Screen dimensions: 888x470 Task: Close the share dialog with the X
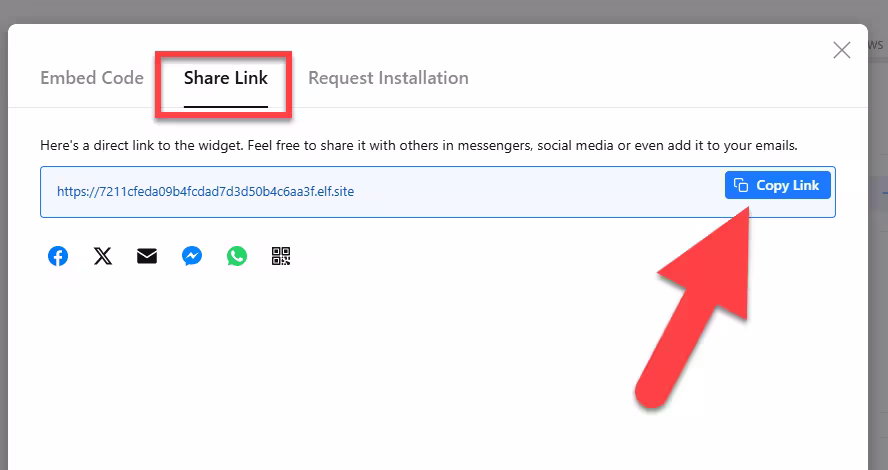(842, 50)
